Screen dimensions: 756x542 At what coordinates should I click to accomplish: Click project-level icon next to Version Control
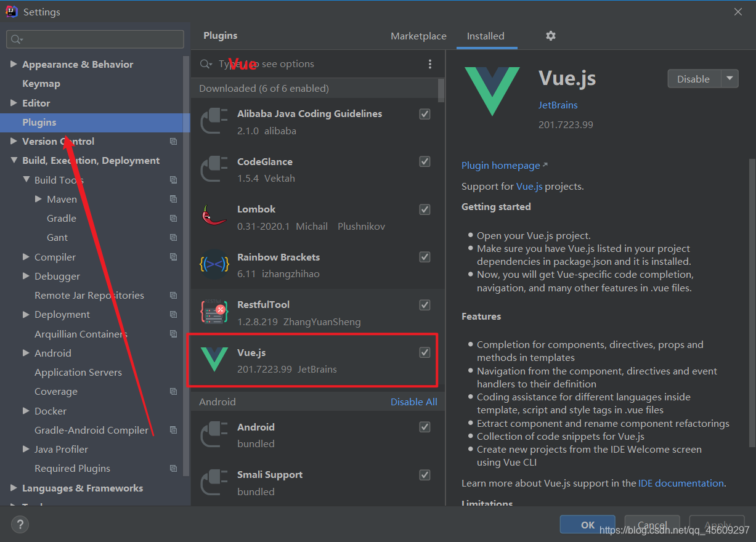(173, 142)
